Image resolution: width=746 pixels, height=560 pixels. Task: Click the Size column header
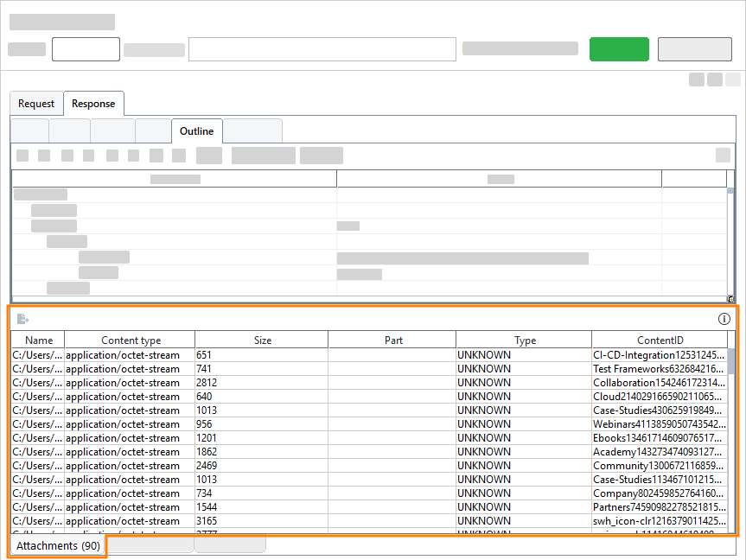point(263,340)
